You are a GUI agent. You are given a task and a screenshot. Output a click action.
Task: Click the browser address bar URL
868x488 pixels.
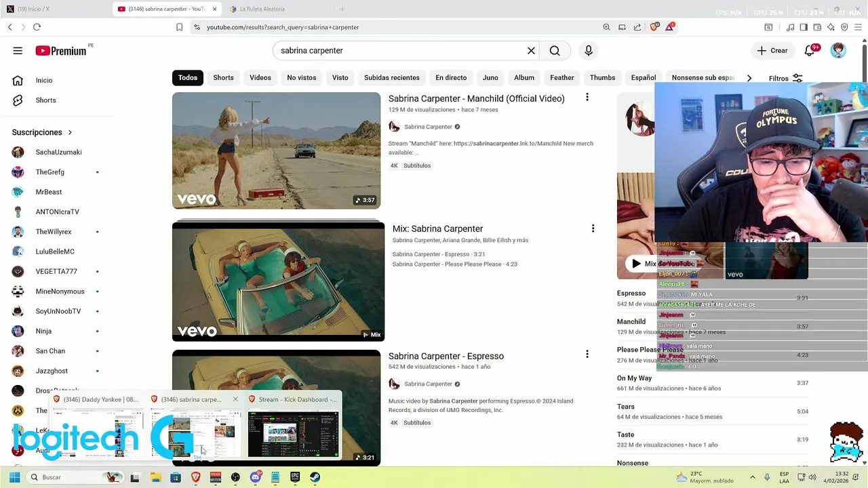[x=283, y=27]
